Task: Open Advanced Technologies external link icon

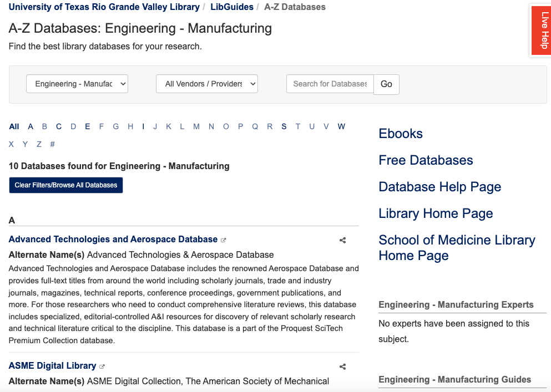Action: click(224, 239)
